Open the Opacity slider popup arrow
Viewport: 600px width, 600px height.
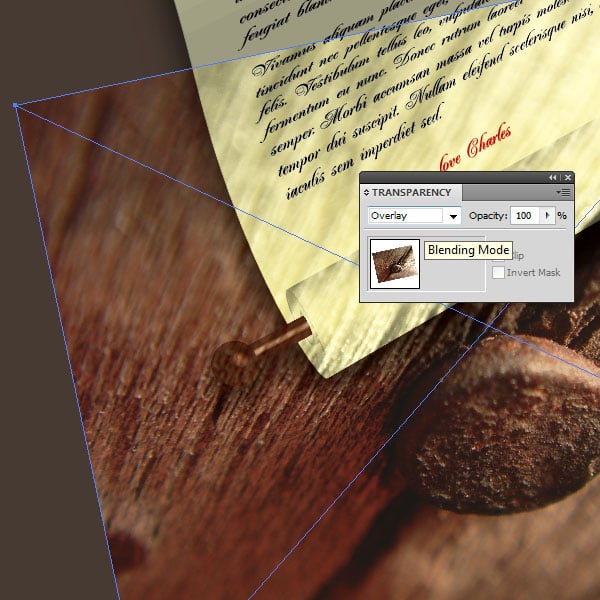(x=547, y=216)
